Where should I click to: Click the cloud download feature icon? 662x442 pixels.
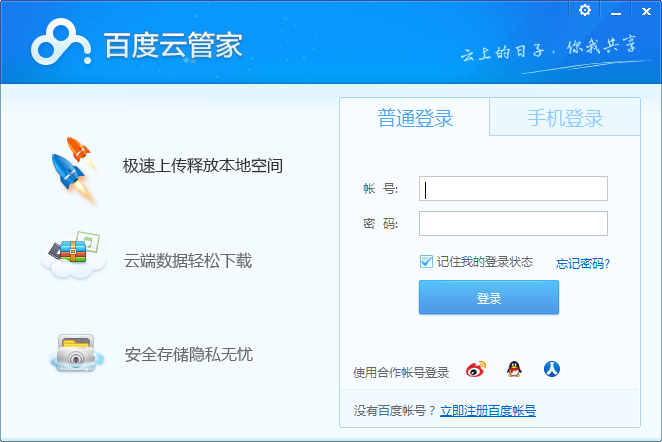[74, 255]
